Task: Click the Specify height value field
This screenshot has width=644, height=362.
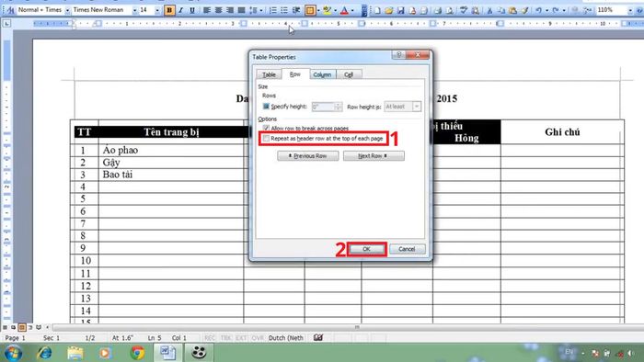Action: click(323, 107)
